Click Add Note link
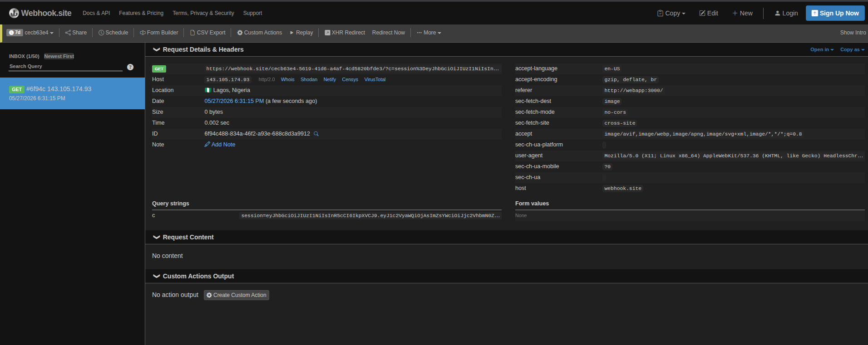 point(220,145)
